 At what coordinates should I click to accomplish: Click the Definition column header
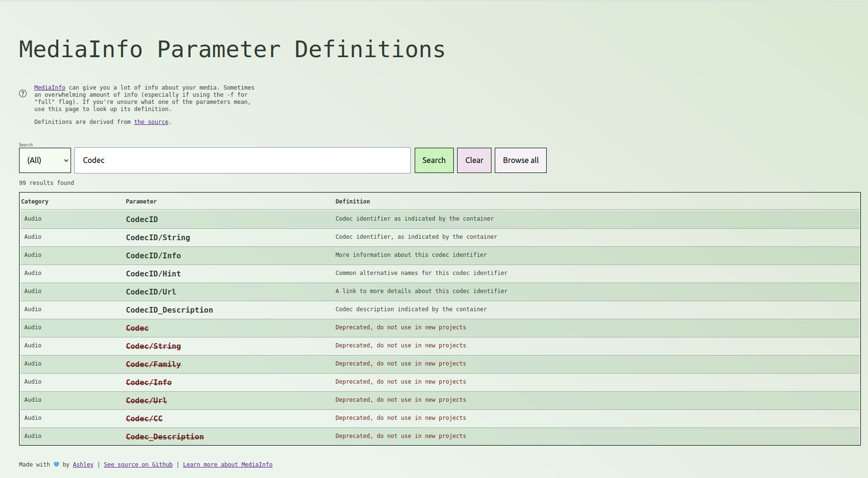click(353, 202)
